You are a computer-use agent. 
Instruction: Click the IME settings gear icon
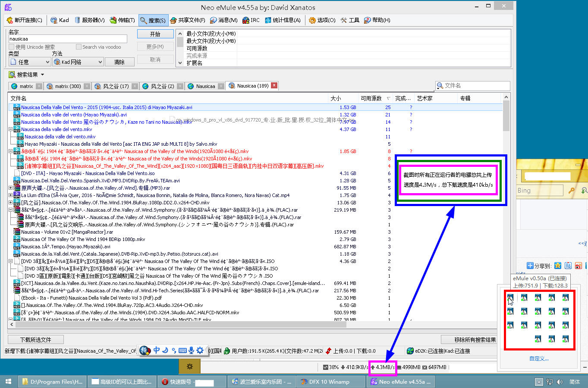200,350
